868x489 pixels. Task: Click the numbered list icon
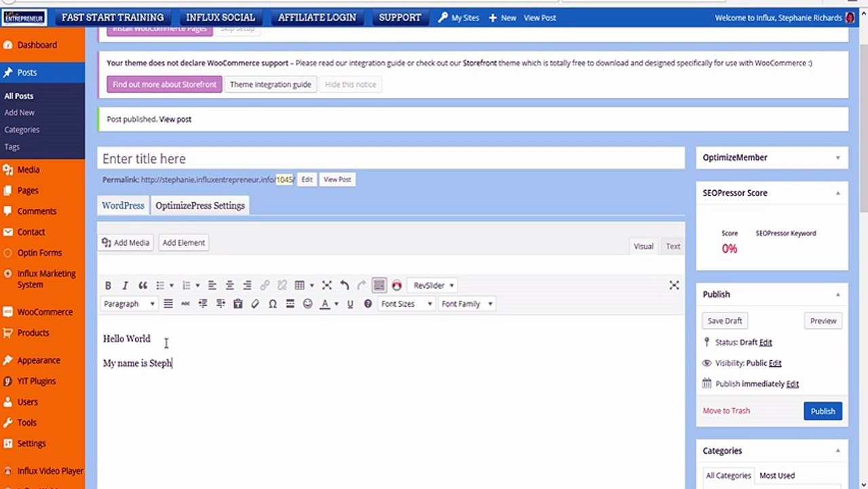click(x=187, y=285)
